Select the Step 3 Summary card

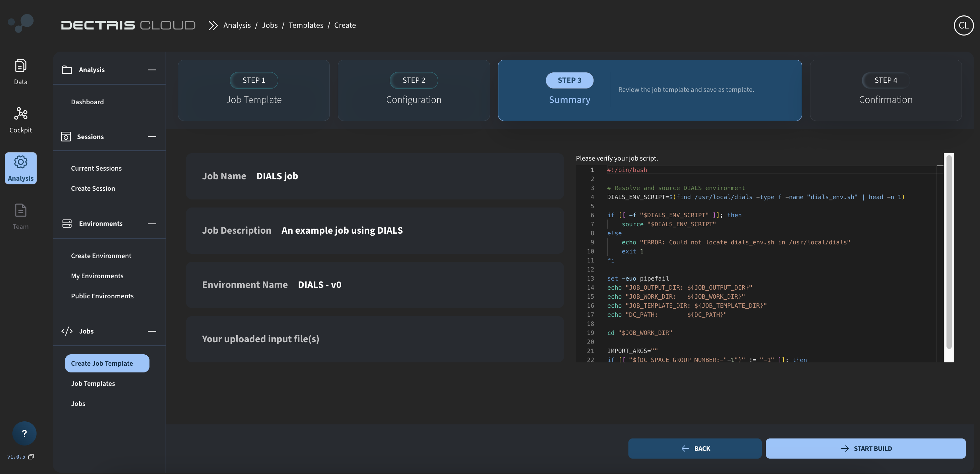click(650, 90)
